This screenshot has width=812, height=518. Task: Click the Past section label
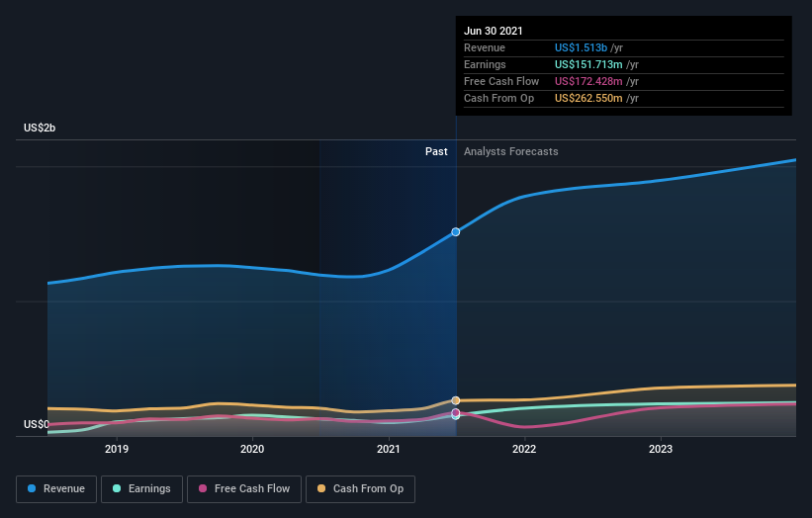point(436,151)
